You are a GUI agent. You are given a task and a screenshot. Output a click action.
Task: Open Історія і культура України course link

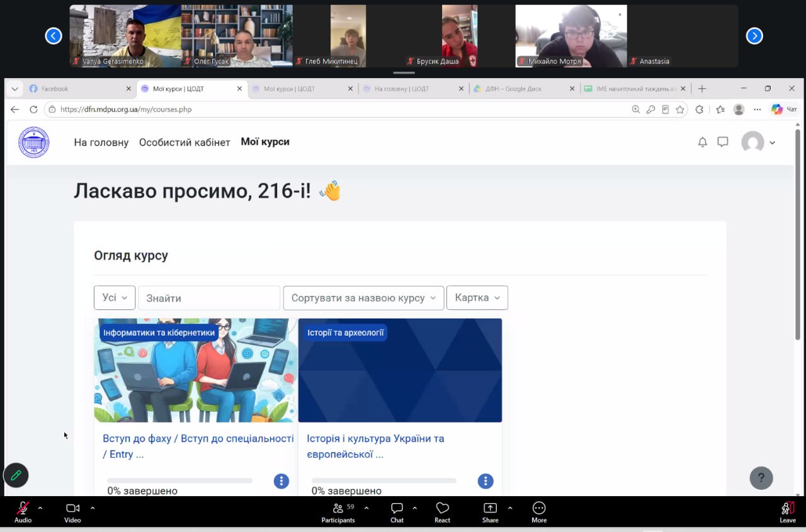[375, 446]
